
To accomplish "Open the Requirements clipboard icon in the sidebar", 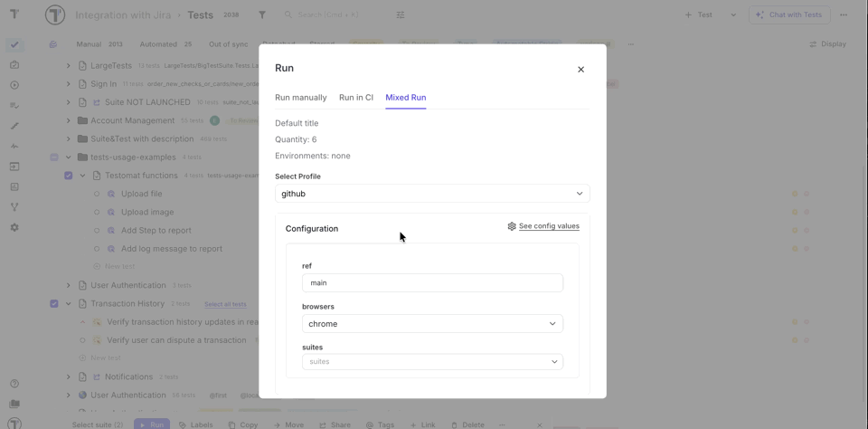I will [x=14, y=65].
